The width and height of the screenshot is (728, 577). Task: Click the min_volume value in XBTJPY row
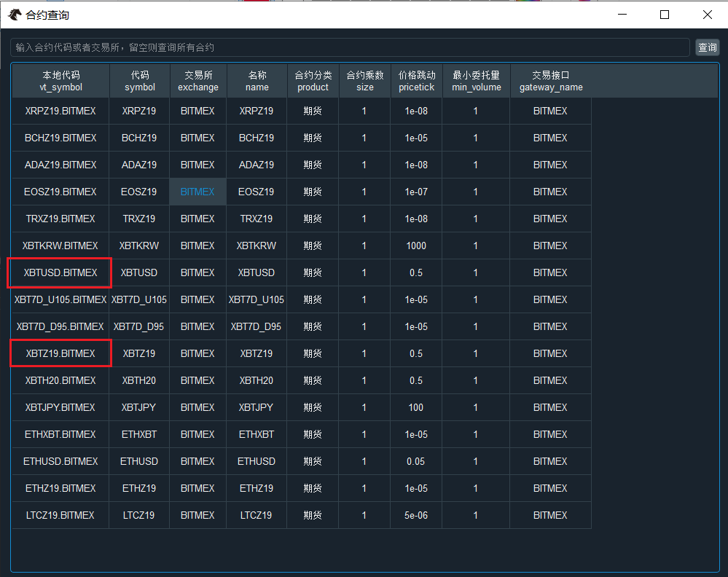tap(476, 407)
